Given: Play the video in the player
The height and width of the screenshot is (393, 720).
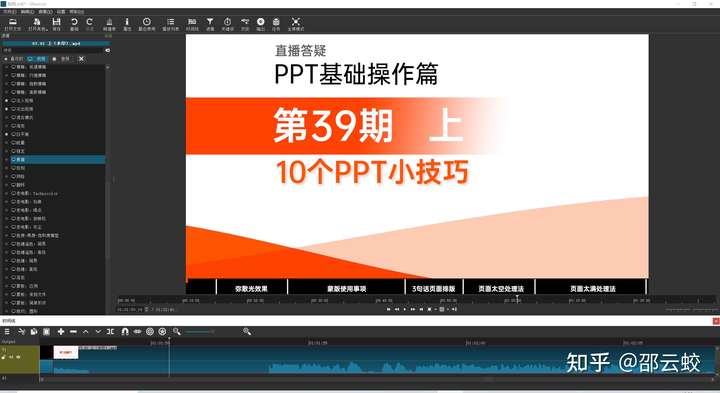Looking at the screenshot, I should coord(405,309).
